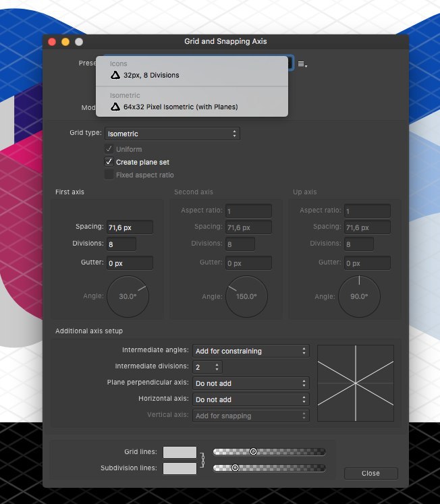Click the Second axis 150.0° angle dial

pos(246,296)
